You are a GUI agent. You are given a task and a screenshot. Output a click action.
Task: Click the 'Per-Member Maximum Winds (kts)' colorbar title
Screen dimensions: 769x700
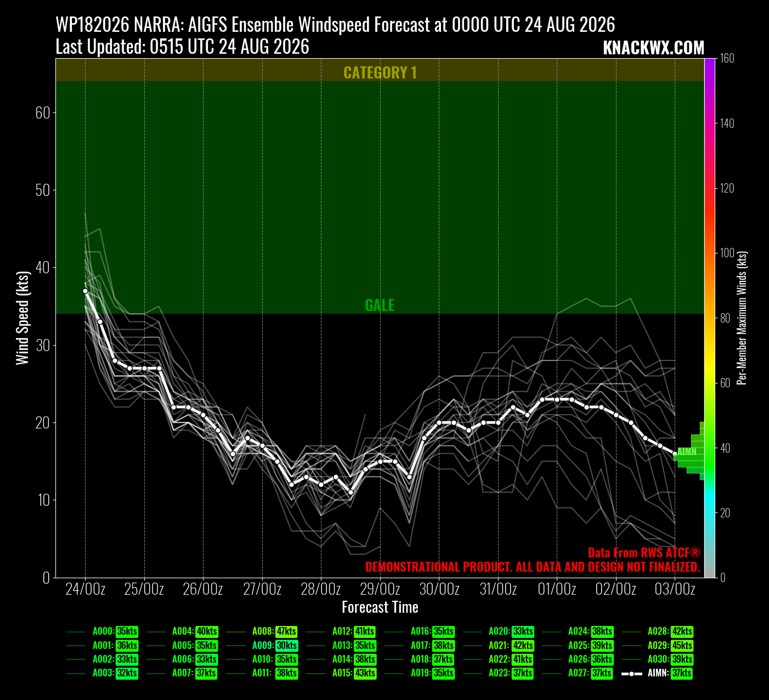(742, 318)
